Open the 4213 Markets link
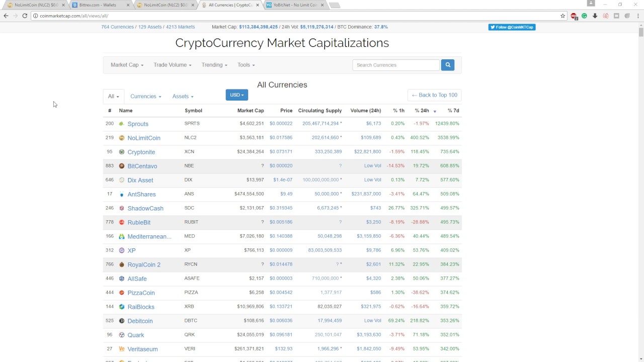Image resolution: width=644 pixels, height=362 pixels. (180, 27)
